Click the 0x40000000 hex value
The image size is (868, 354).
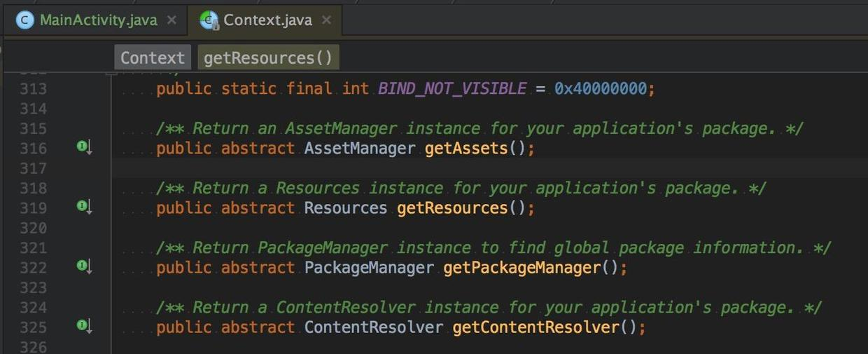[x=601, y=89]
